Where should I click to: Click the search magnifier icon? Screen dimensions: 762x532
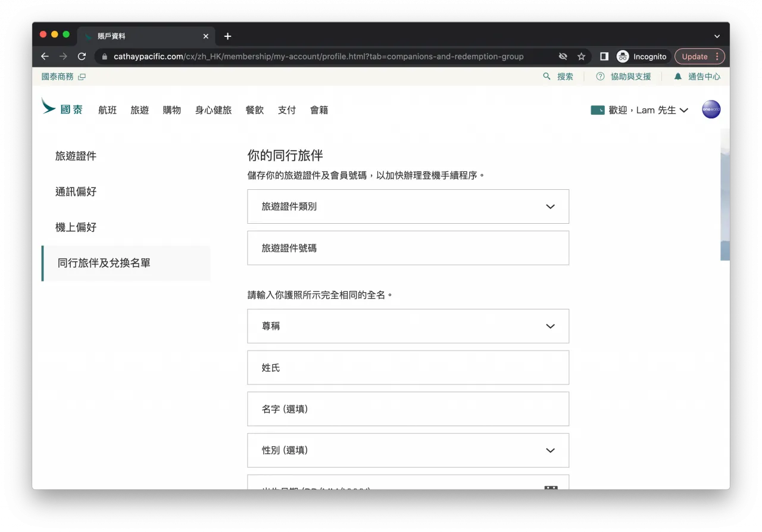pos(546,77)
